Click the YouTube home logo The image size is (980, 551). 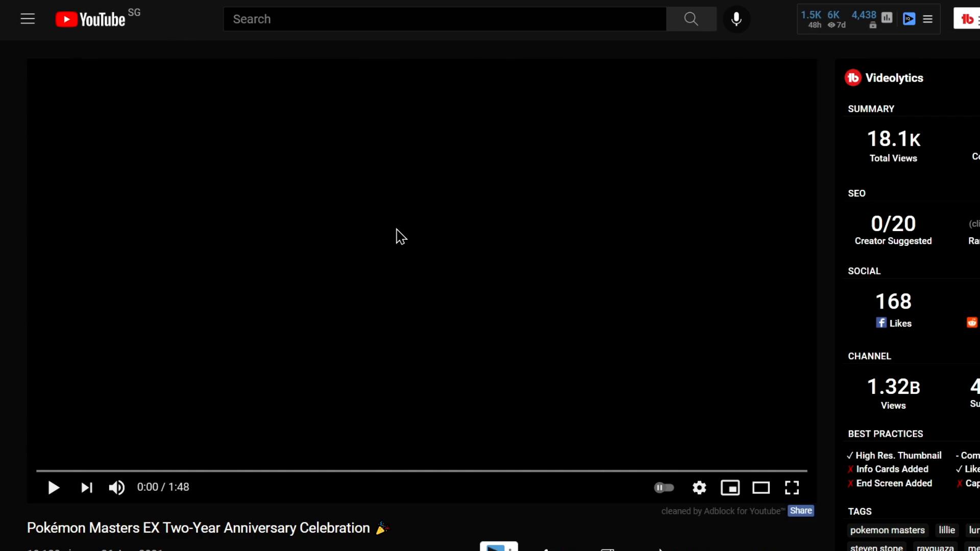click(91, 19)
